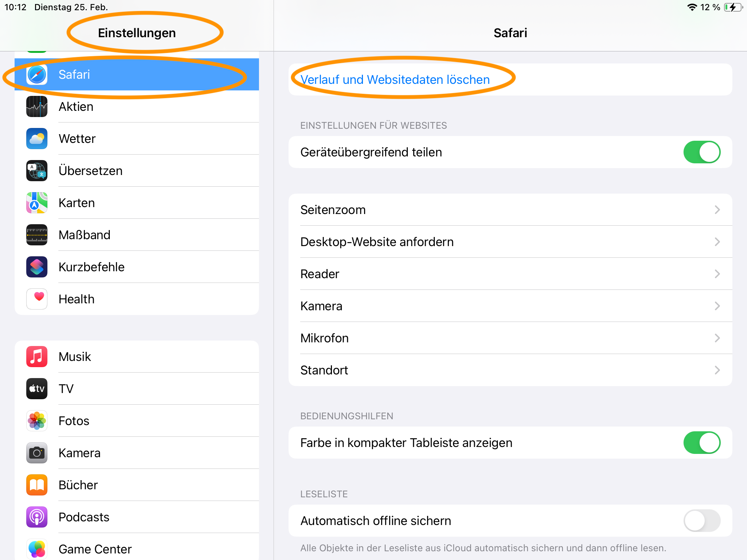Open Game Center settings entry
The width and height of the screenshot is (747, 560).
pos(137,547)
